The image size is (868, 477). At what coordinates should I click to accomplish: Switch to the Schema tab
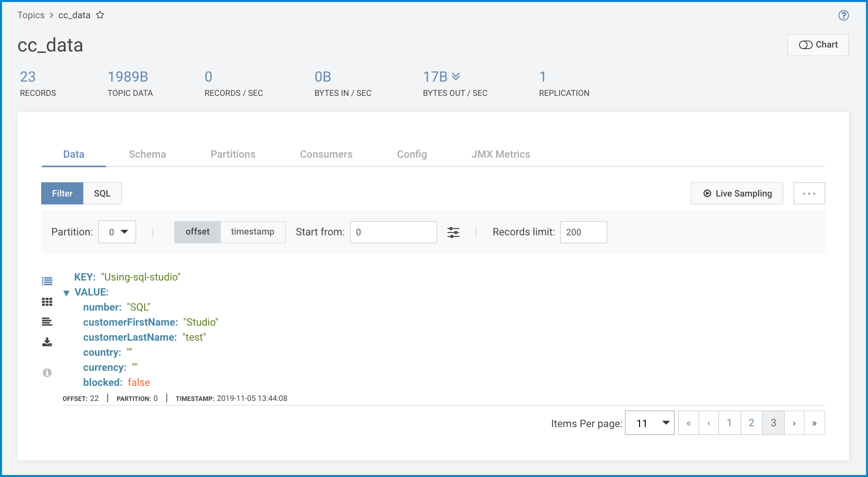[147, 154]
